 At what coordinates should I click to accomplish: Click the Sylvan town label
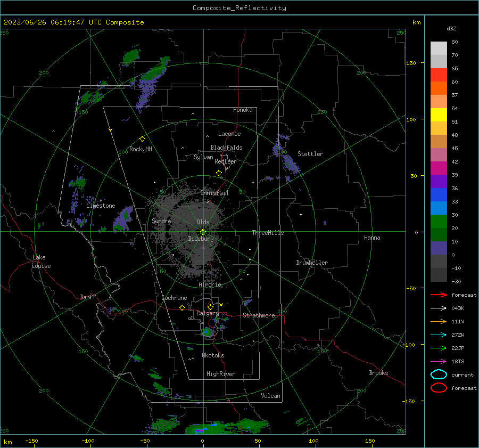[x=203, y=157]
